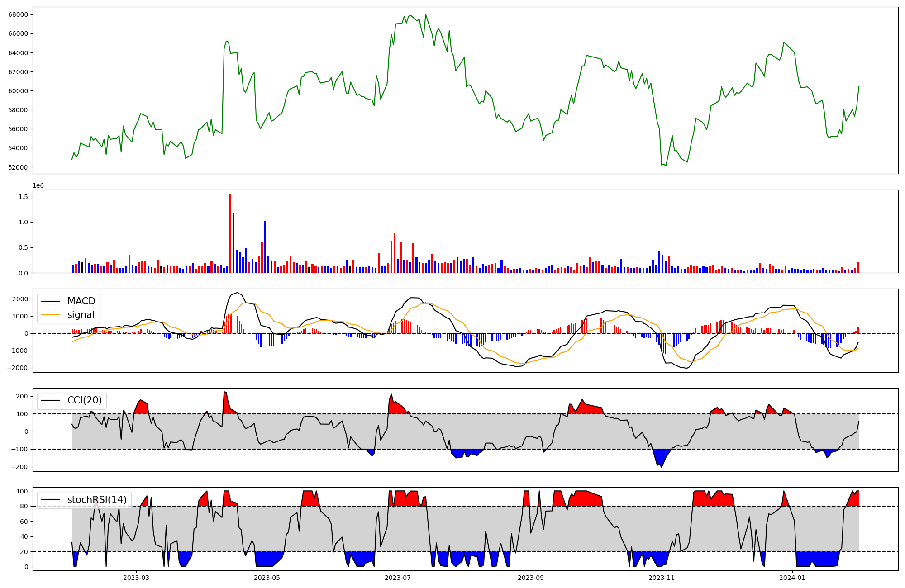Click the 2023-09 x-axis date label
The width and height of the screenshot is (905, 588).
(530, 578)
